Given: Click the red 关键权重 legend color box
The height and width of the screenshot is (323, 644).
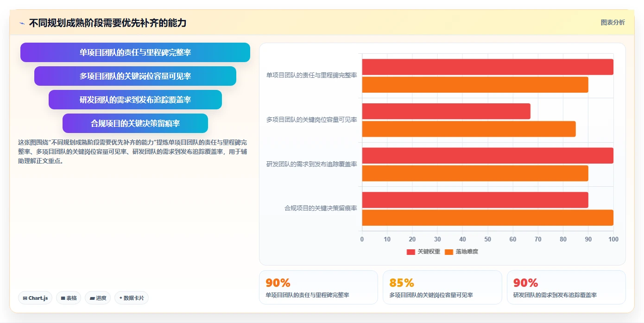Looking at the screenshot, I should (x=411, y=252).
